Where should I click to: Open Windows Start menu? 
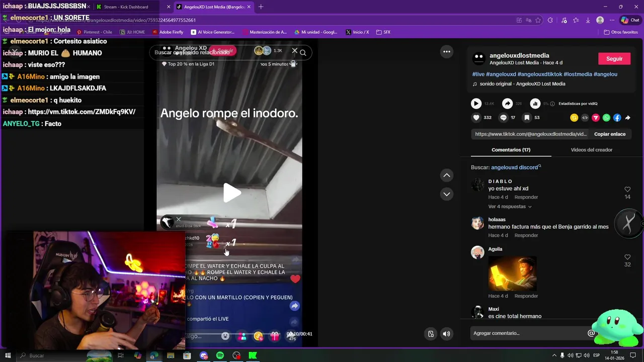[8, 355]
